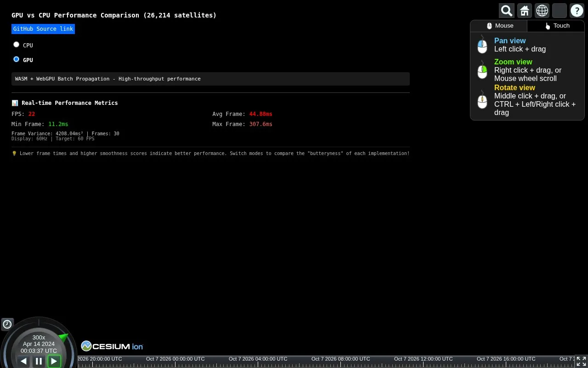588x368 pixels.
Task: Click the Display: 60Hz target line
Action: tap(53, 139)
